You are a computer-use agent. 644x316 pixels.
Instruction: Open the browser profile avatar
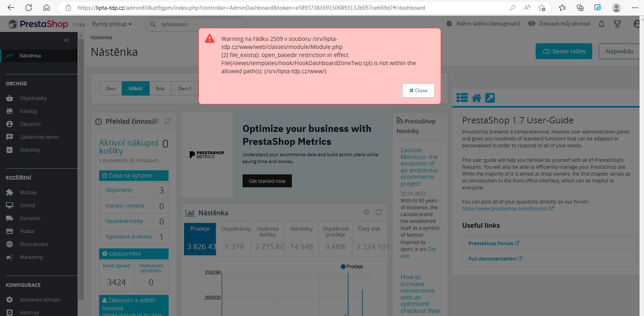[x=617, y=8]
